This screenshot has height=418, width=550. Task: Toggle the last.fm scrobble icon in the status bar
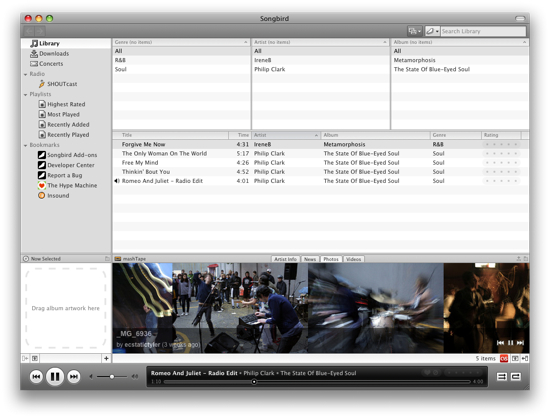coord(504,358)
